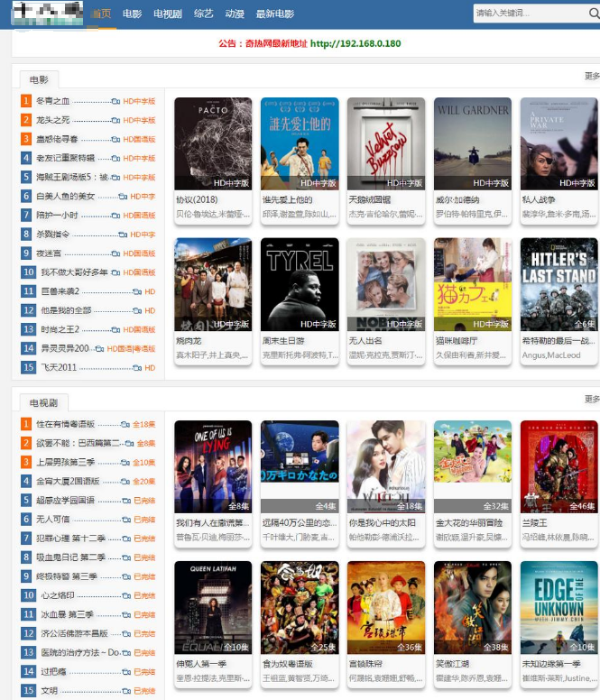Open the 烤肉龙 movie poster
600x700 pixels.
[x=213, y=284]
